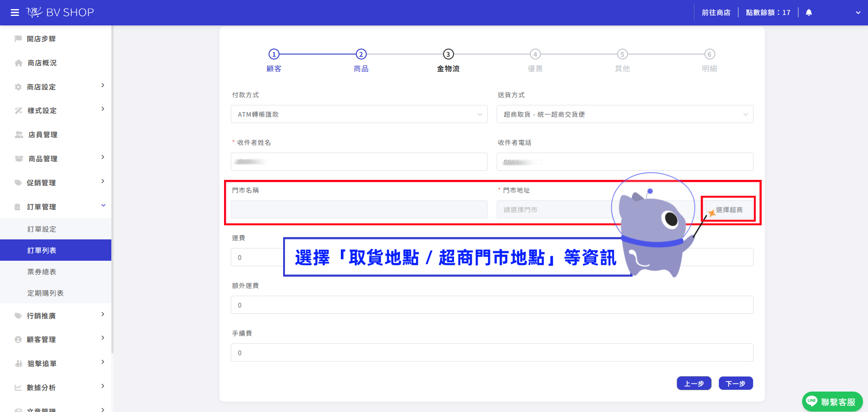The image size is (868, 412).
Task: Click the 上一步 button
Action: (694, 383)
